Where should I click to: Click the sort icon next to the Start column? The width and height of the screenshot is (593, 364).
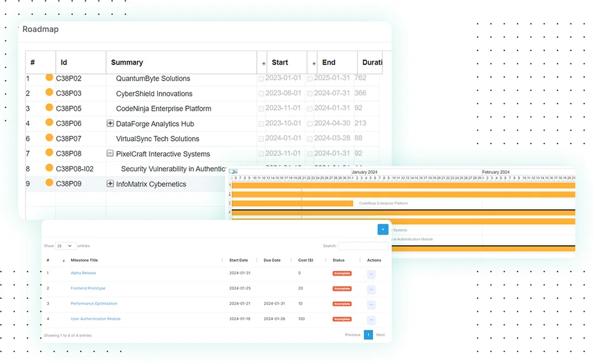[263, 62]
